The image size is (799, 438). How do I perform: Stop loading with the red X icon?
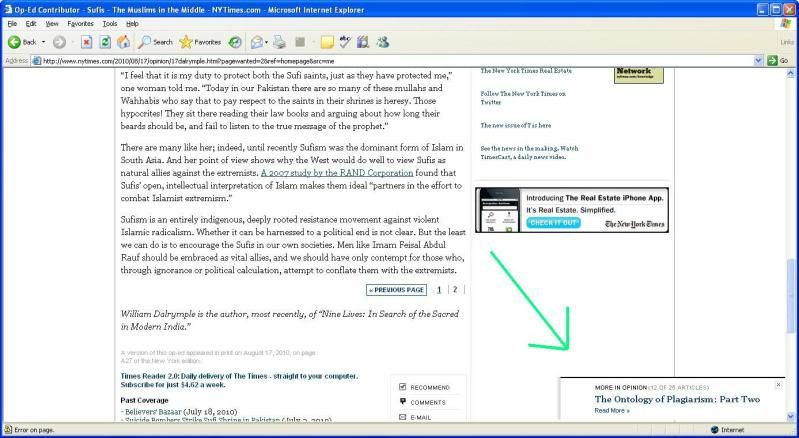tap(87, 42)
